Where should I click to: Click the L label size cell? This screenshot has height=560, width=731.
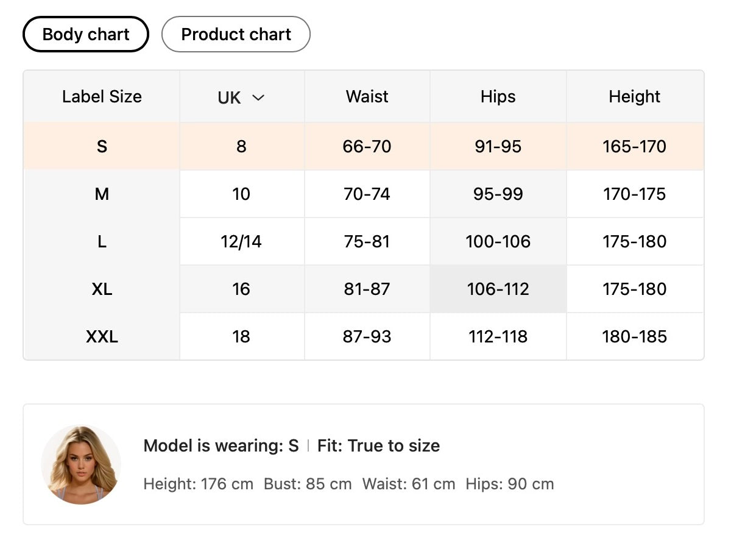tap(102, 241)
